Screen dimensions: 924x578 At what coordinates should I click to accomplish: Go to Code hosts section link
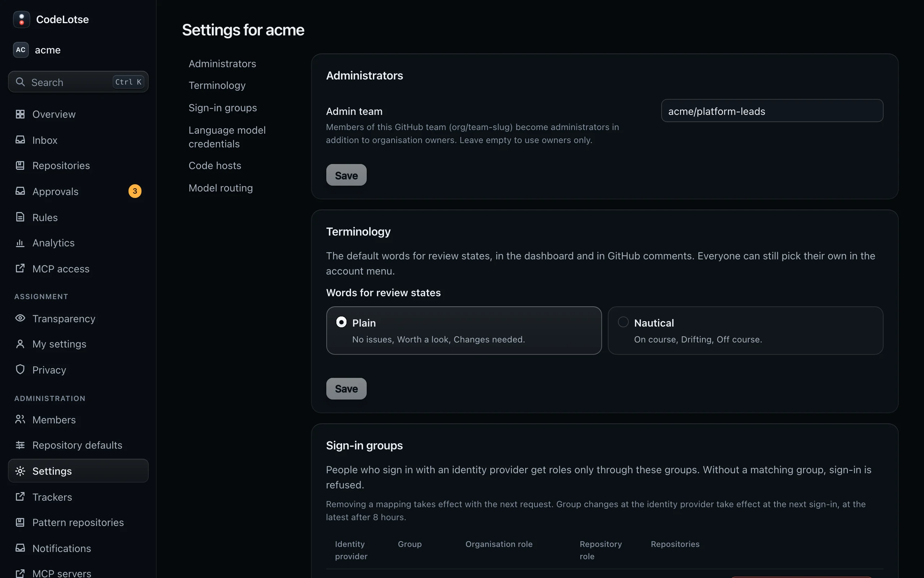click(x=215, y=165)
